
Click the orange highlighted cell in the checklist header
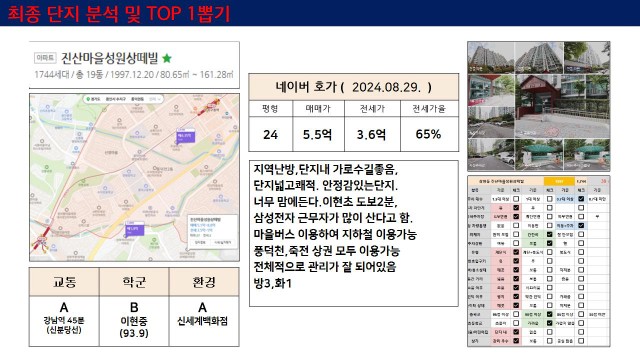[x=559, y=181]
